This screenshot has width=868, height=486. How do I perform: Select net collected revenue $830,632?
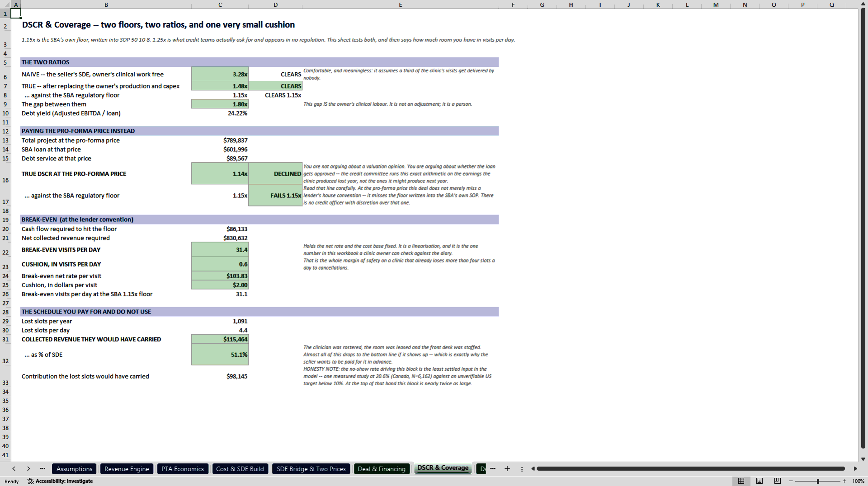coord(220,238)
